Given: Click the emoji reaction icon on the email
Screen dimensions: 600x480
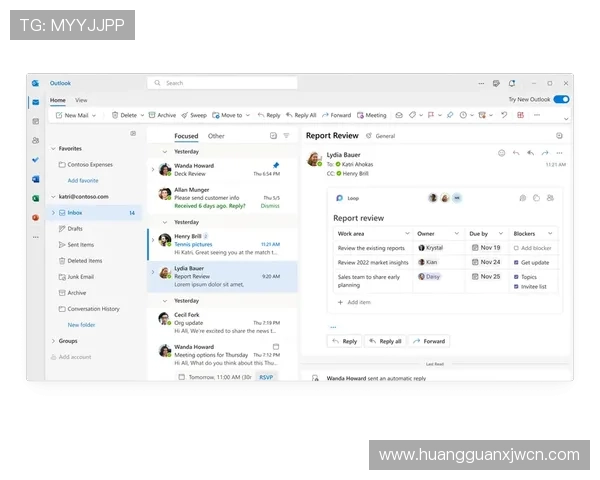Looking at the screenshot, I should [501, 153].
